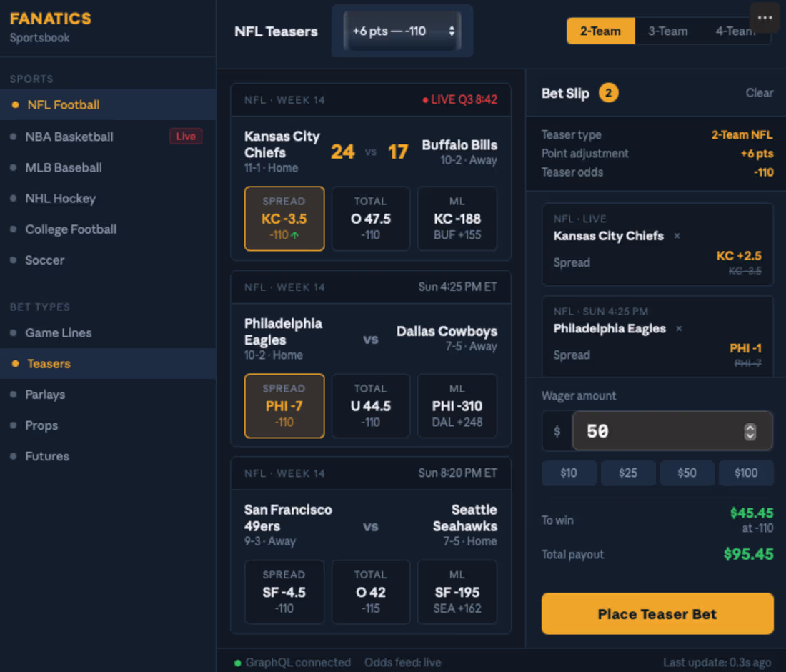
Task: Switch to the 4-Team tab
Action: 732,31
